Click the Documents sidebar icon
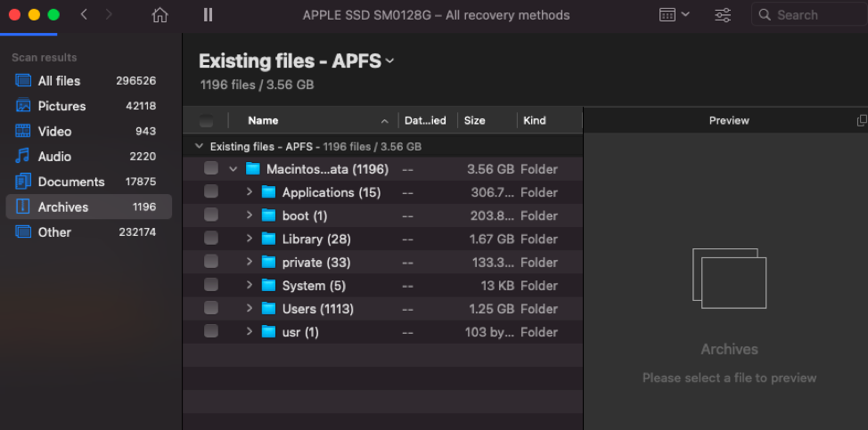The width and height of the screenshot is (868, 430). pyautogui.click(x=23, y=182)
